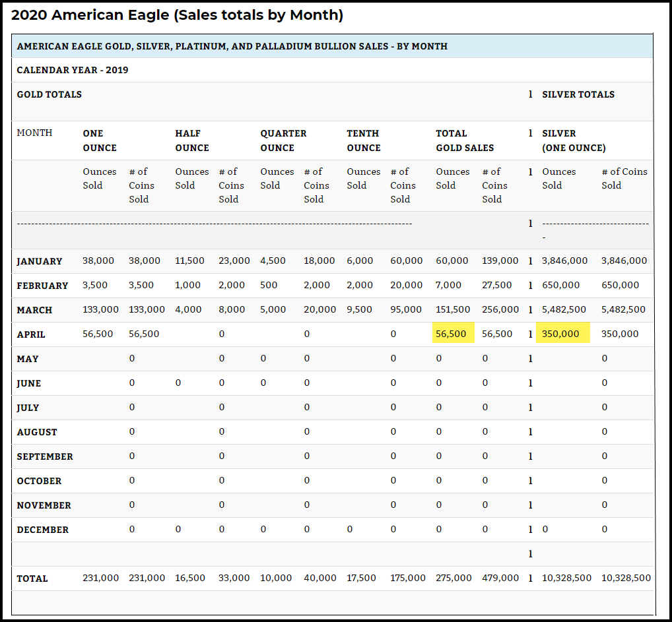The width and height of the screenshot is (672, 622).
Task: Click the TOTAL row quarter ounce "10,000"
Action: (x=276, y=578)
